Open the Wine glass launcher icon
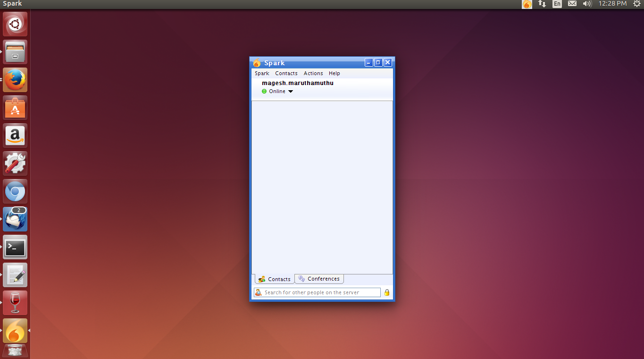Screen dimensions: 644x359 (x=15, y=303)
